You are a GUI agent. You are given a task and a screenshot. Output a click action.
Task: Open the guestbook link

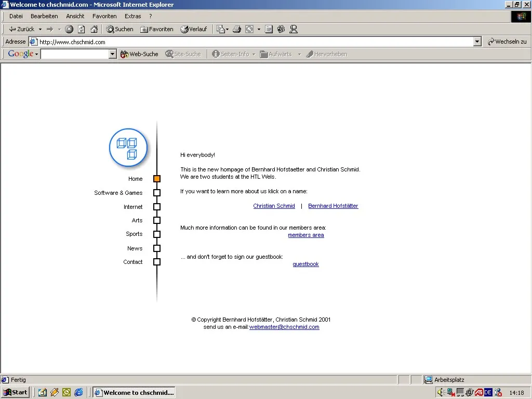tap(305, 264)
